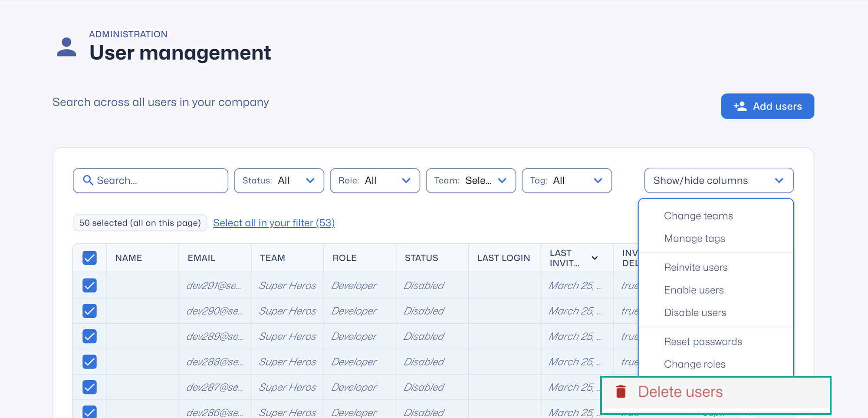Uncheck the checkbox for dev286 row
This screenshot has height=418, width=868.
coord(89,411)
